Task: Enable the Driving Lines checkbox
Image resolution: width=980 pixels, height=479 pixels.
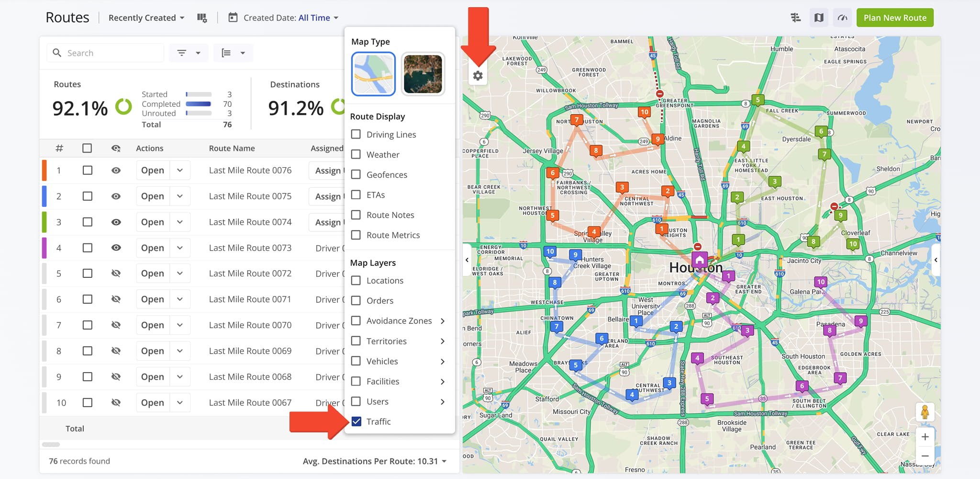Action: pos(356,135)
